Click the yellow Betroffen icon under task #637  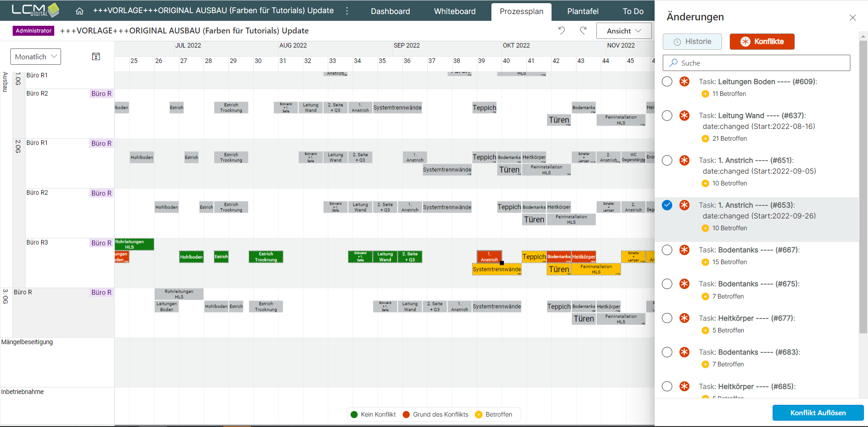pyautogui.click(x=705, y=138)
